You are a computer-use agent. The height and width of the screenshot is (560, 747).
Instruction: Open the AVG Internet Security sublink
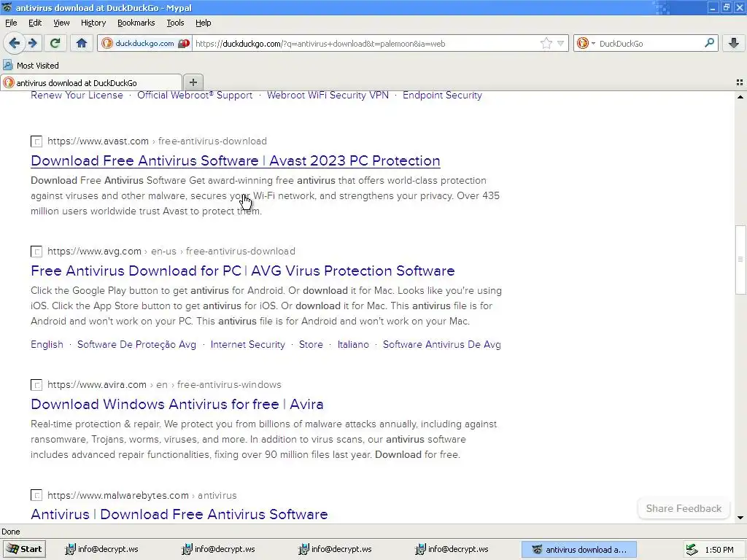point(248,344)
